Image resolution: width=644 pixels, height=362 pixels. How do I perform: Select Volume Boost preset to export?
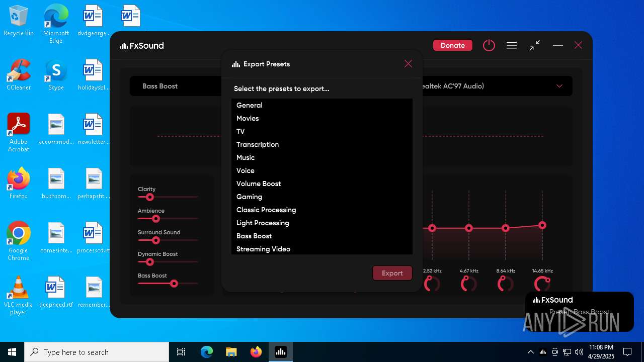pyautogui.click(x=322, y=184)
